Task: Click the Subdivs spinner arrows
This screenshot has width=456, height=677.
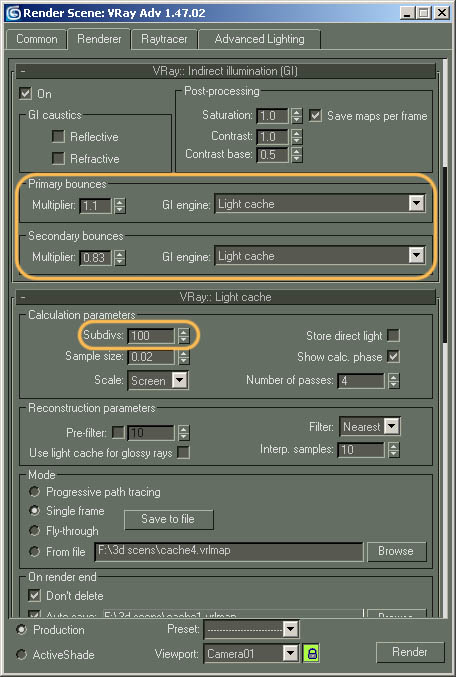Action: point(184,335)
